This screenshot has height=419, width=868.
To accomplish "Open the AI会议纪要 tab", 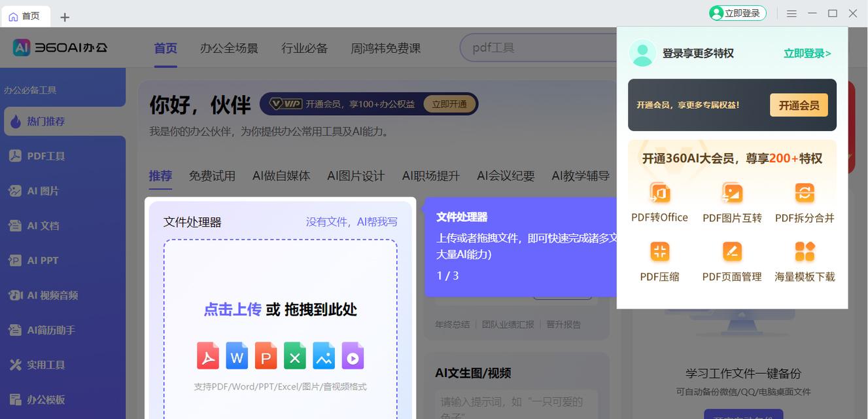I will click(x=506, y=175).
